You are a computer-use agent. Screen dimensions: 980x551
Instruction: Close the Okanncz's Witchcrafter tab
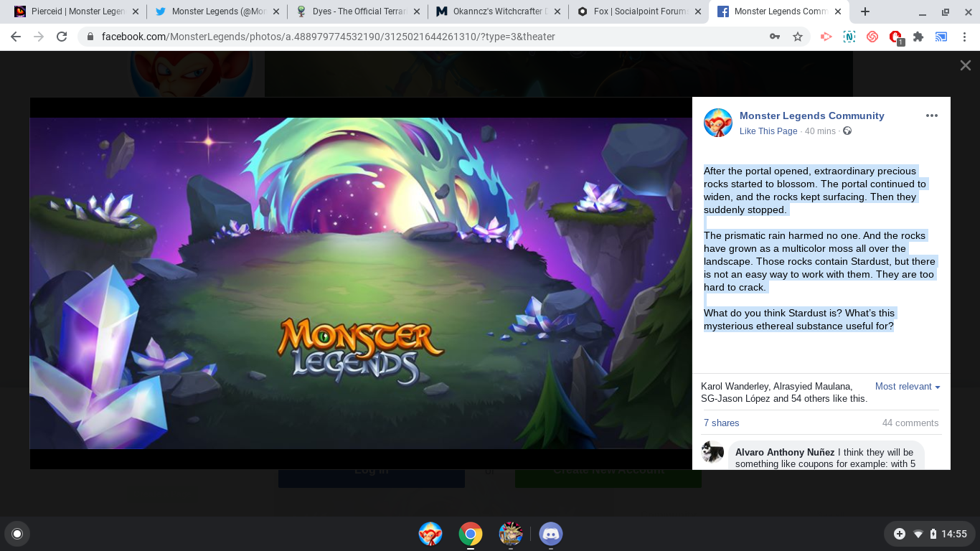[x=557, y=11]
